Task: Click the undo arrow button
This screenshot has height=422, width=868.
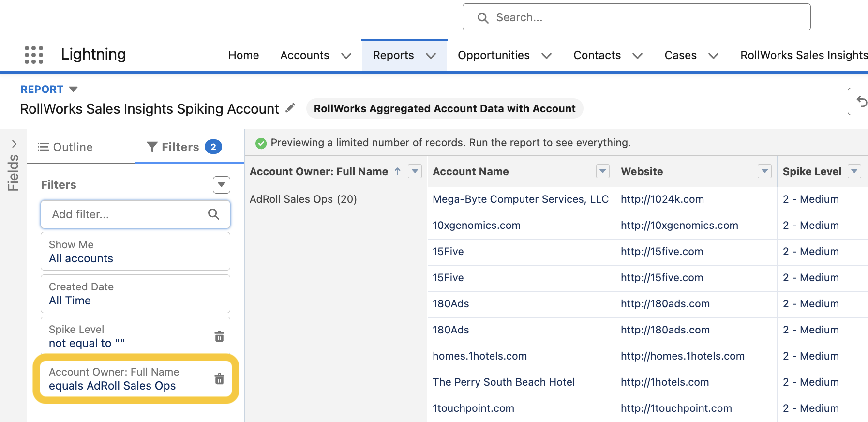Action: (x=860, y=102)
